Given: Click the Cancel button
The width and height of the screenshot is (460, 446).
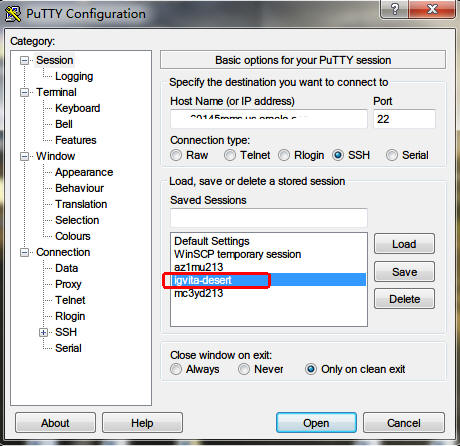Looking at the screenshot, I should point(404,423).
